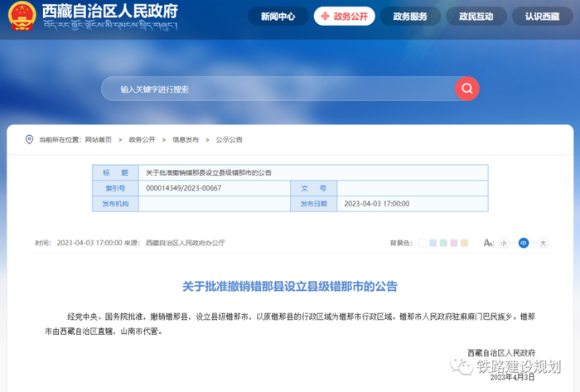Click the 文号 label cell
580x392 pixels.
pos(314,188)
